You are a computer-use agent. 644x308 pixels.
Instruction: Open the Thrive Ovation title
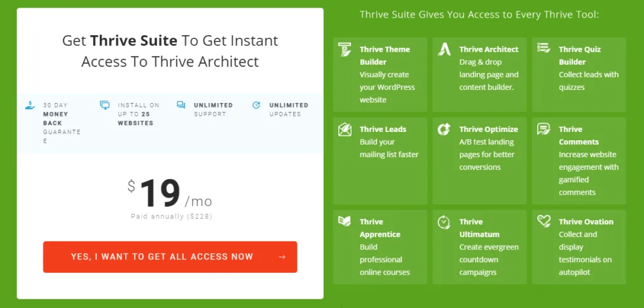(586, 222)
